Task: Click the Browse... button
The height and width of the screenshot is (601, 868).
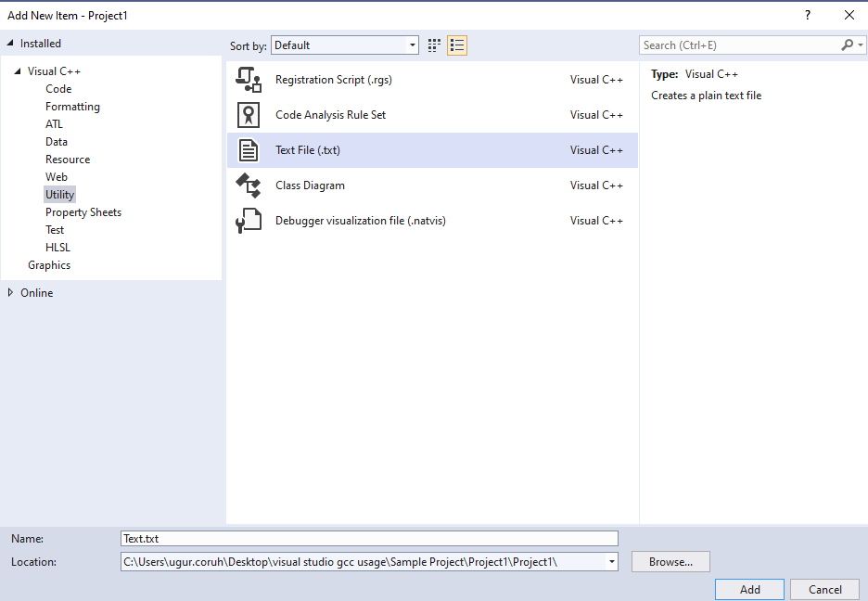Action: 670,562
